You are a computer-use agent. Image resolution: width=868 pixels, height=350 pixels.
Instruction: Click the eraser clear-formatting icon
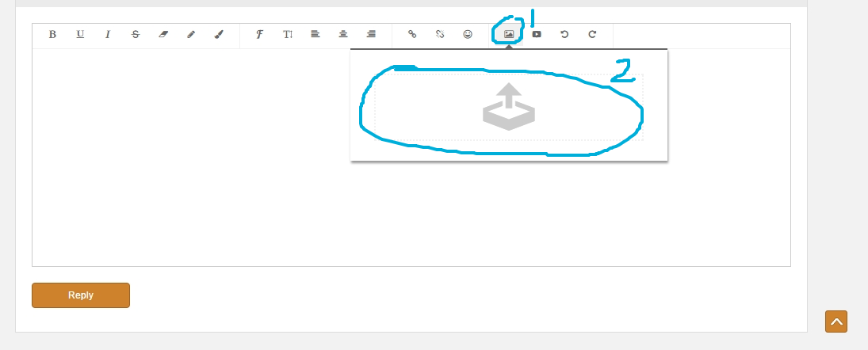[x=163, y=35]
